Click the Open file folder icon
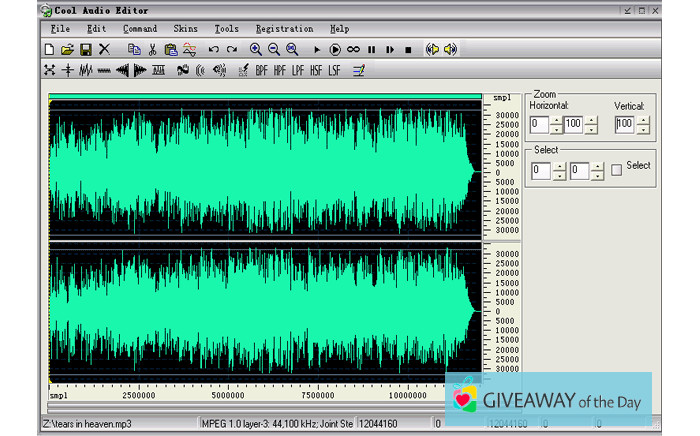 67,49
